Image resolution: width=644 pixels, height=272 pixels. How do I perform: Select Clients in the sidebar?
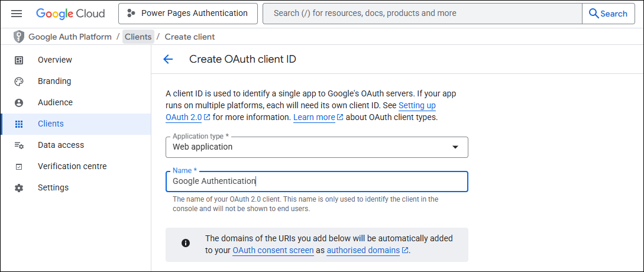coord(76,124)
